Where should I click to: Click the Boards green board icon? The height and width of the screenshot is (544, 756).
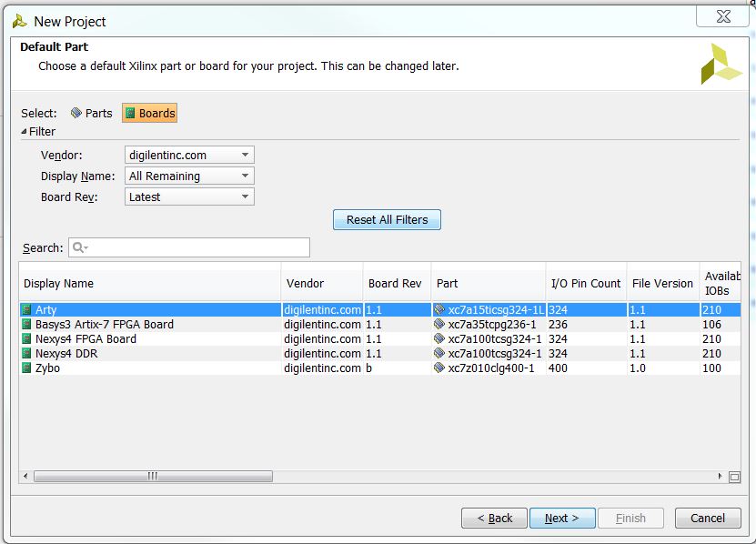(130, 114)
